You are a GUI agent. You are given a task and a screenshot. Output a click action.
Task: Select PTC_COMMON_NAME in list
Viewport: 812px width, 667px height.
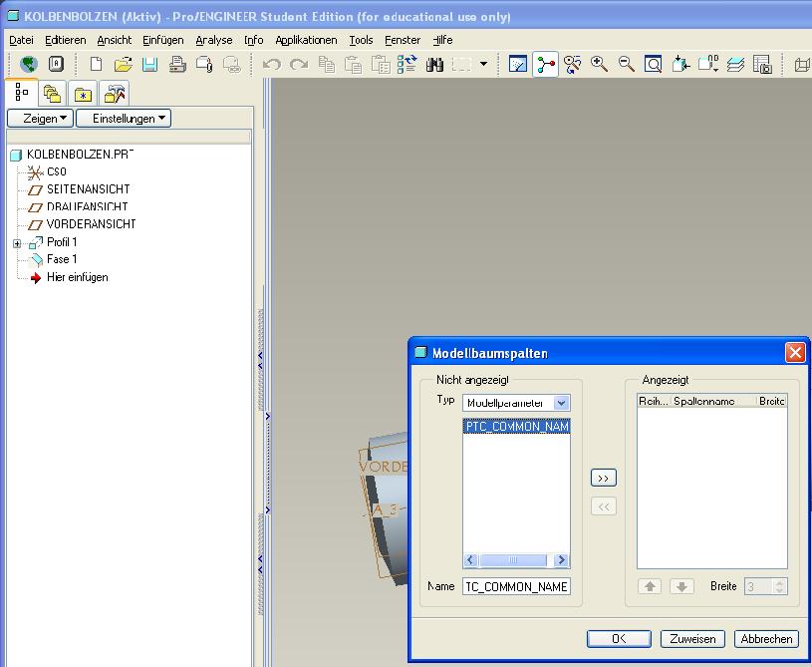click(516, 426)
